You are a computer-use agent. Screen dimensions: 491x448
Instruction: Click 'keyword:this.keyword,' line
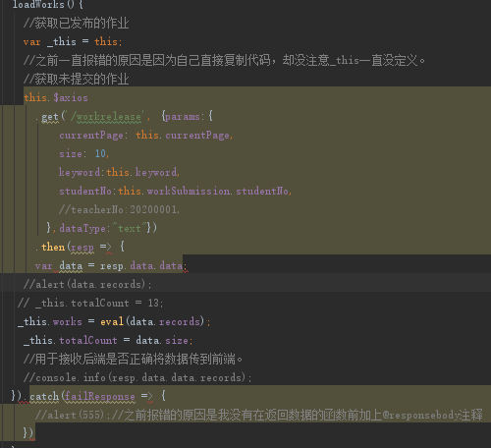point(119,172)
